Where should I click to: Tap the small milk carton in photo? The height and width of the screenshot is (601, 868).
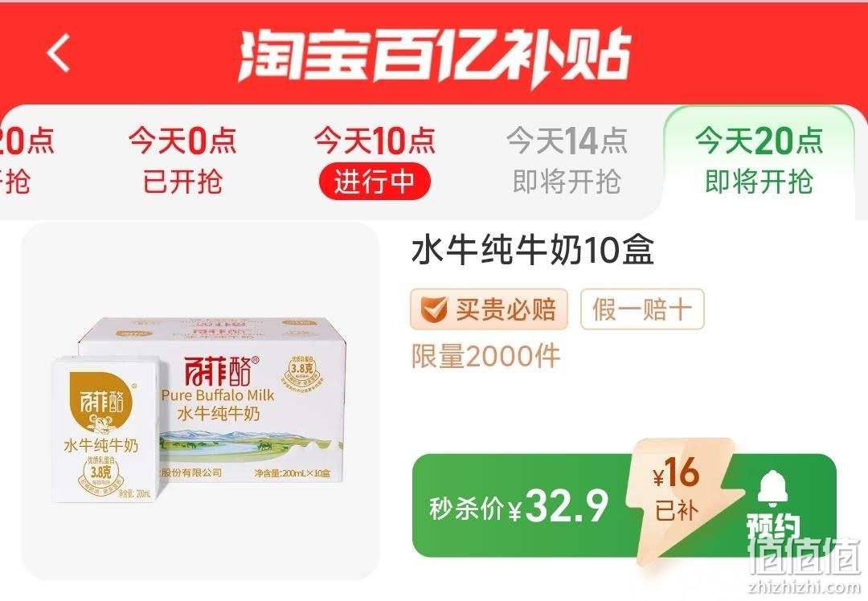pos(107,429)
